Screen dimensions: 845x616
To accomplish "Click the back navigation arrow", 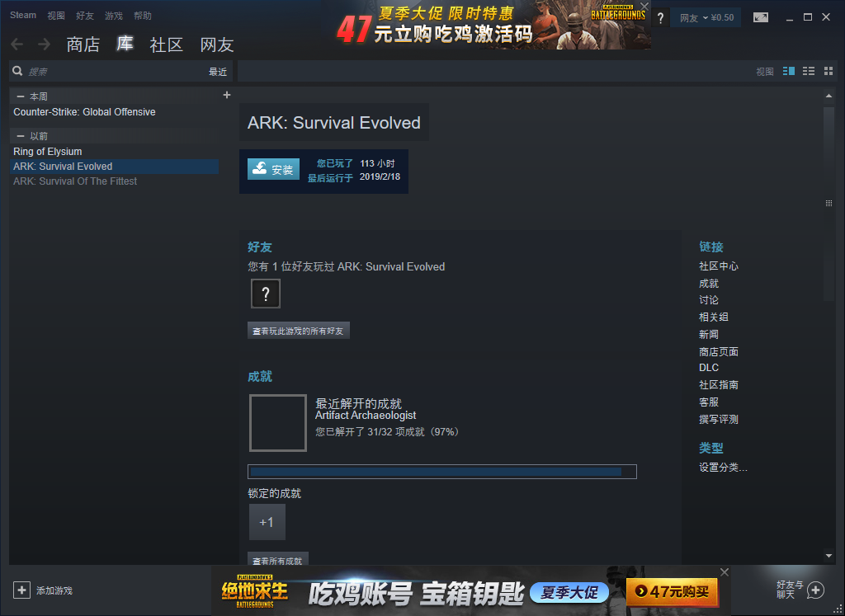I will point(17,45).
